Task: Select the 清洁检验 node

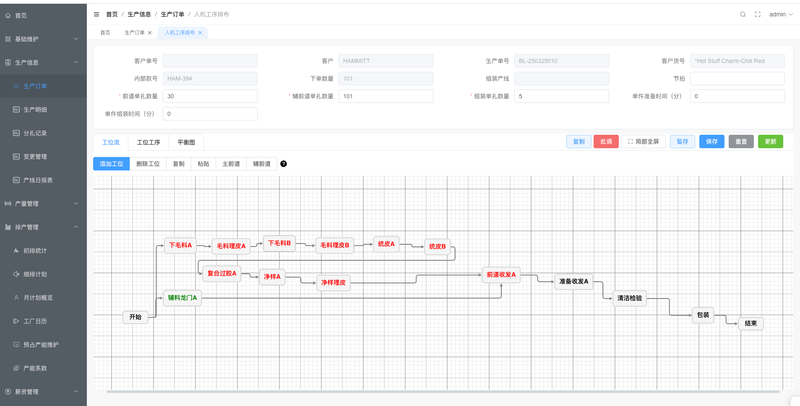Action: click(630, 298)
